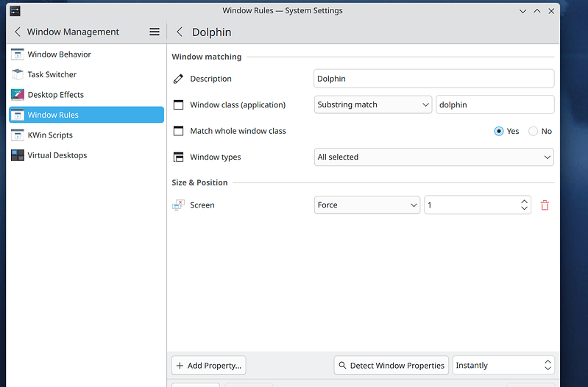Click the back arrow beside Dolphin title
588x387 pixels.
tap(180, 32)
